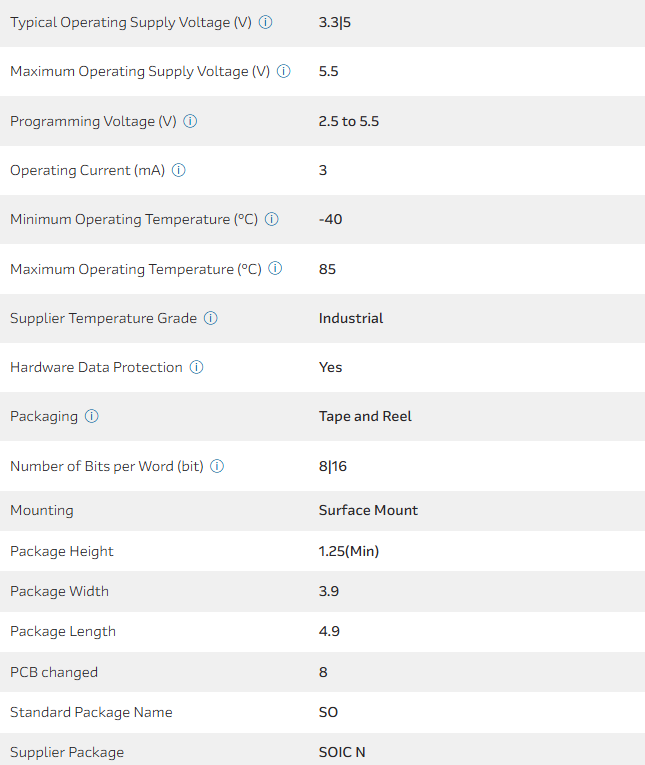Click the SOIC N supplier package value
This screenshot has width=645, height=765.
coord(342,752)
